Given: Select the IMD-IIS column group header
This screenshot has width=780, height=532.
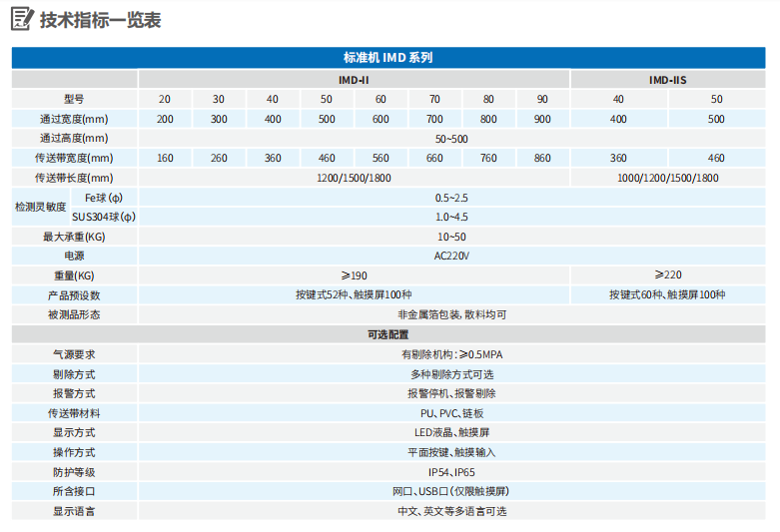Looking at the screenshot, I should tap(667, 79).
